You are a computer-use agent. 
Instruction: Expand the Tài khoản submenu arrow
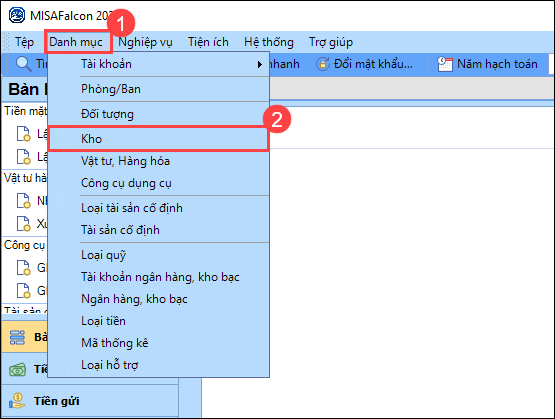[260, 64]
